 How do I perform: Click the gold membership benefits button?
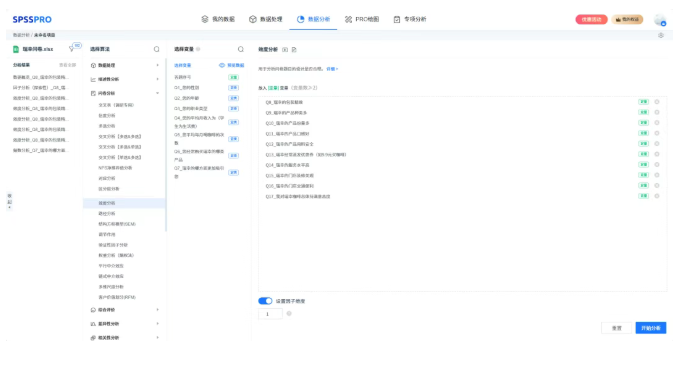point(627,19)
